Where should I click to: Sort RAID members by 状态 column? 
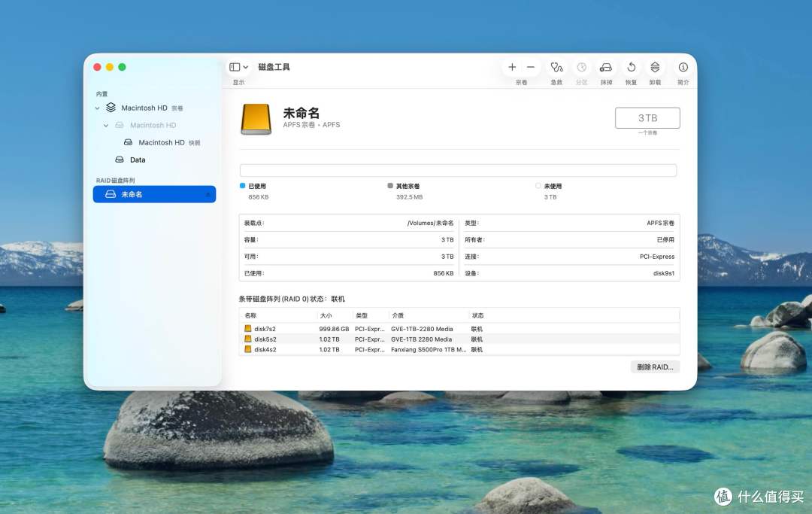pos(574,315)
